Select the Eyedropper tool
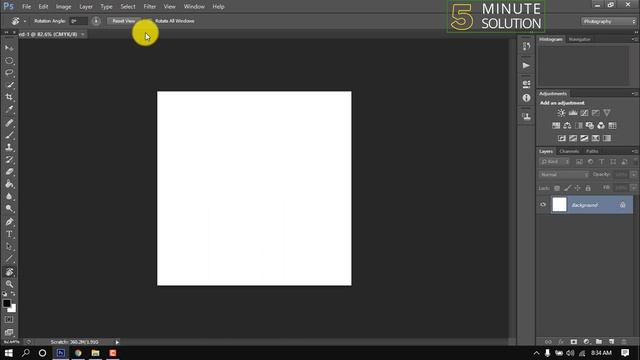 coord(9,109)
